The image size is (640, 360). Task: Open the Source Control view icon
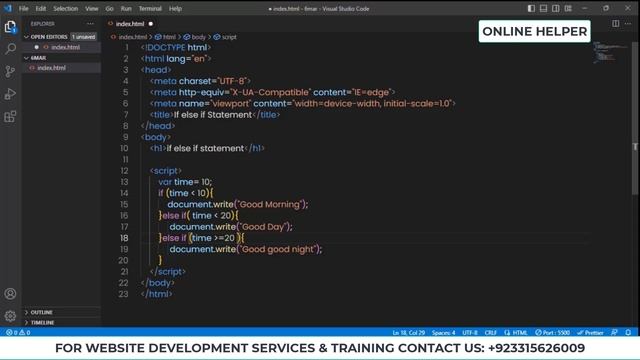[x=10, y=71]
